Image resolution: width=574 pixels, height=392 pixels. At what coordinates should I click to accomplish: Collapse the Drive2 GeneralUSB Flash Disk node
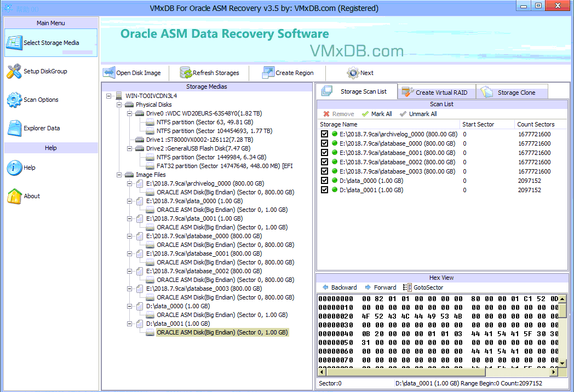click(129, 148)
